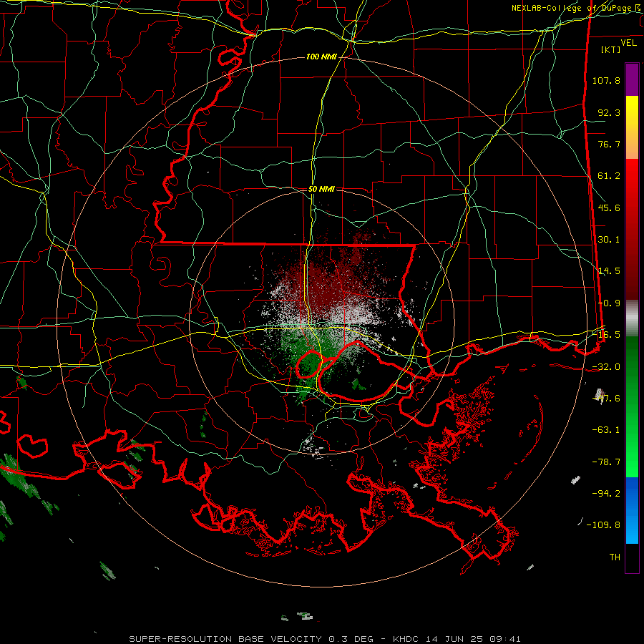Click the -63.1 legend value
The width and height of the screenshot is (644, 644).
606,430
